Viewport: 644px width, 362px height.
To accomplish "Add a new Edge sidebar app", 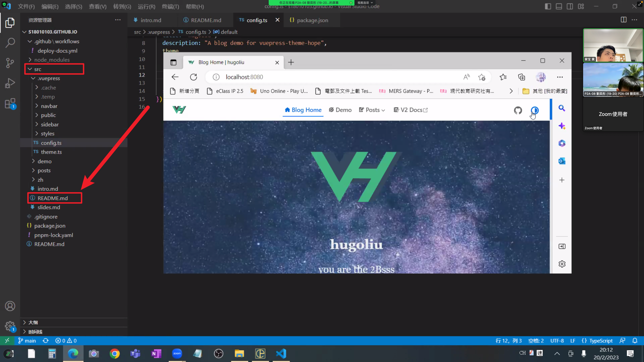I will (562, 180).
